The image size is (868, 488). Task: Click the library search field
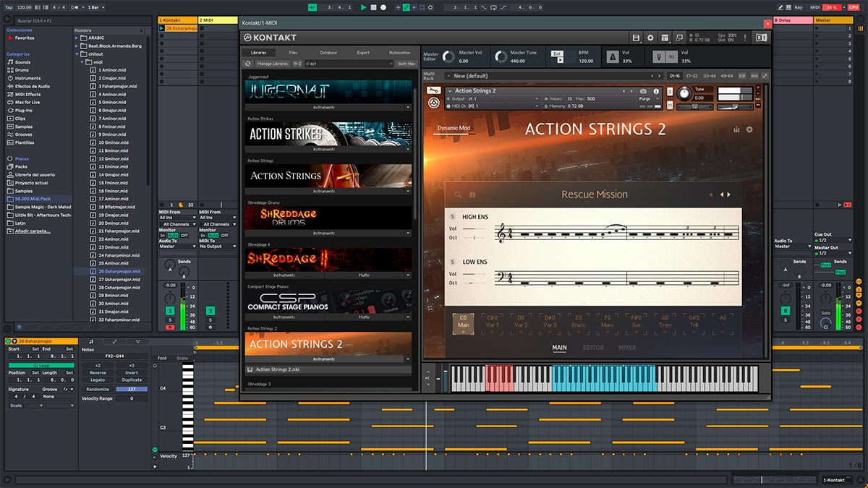coord(348,64)
